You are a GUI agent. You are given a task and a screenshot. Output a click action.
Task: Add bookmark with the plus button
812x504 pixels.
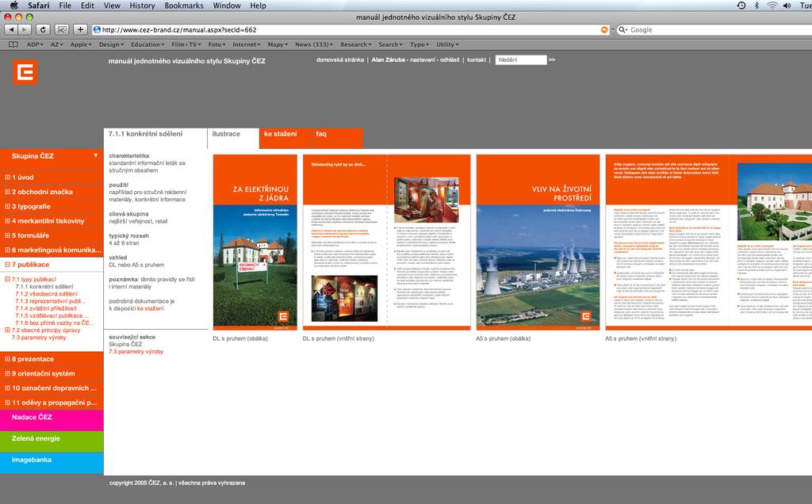click(80, 30)
